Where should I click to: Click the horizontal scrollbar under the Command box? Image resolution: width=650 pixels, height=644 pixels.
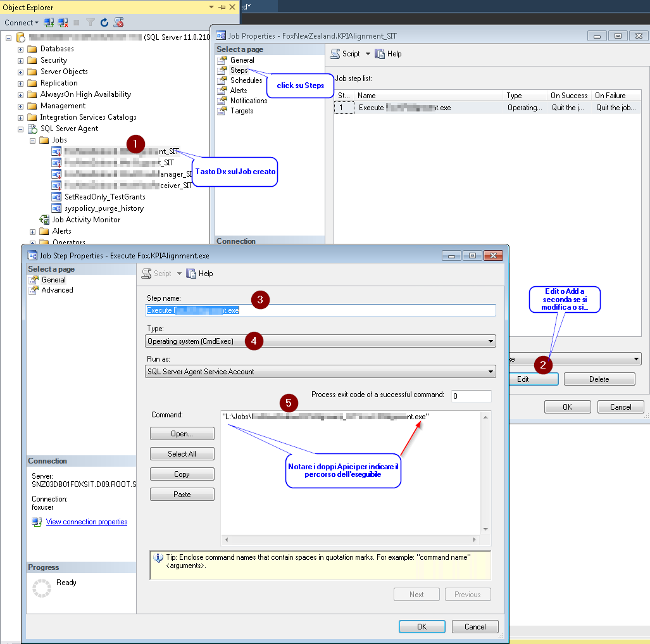point(352,541)
